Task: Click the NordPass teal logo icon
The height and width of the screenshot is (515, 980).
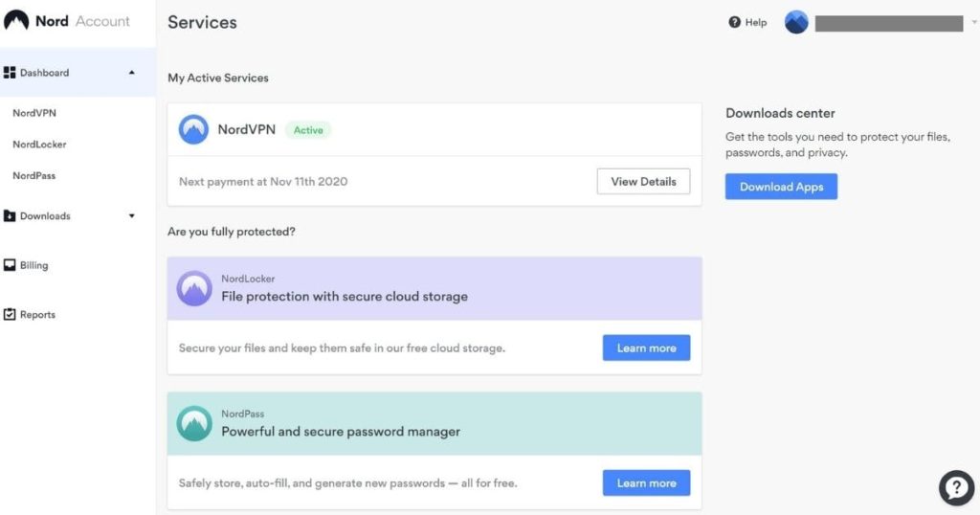Action: point(194,423)
